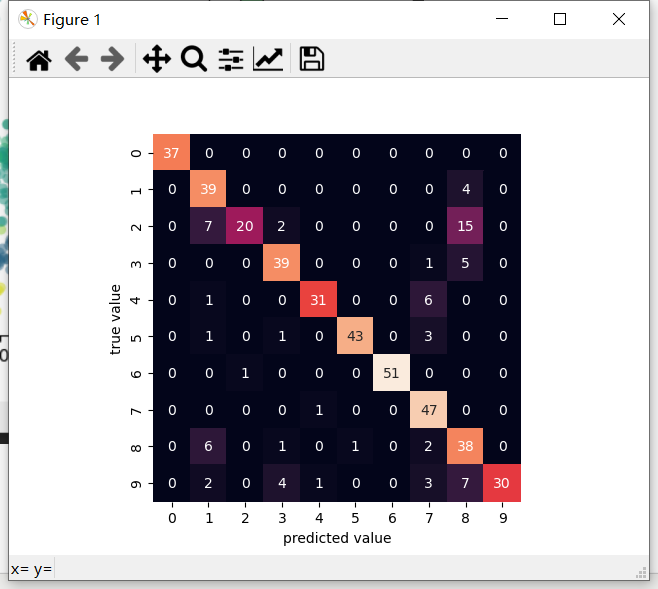The height and width of the screenshot is (589, 658).
Task: Click the 7 cell in row 9
Action: (x=465, y=483)
